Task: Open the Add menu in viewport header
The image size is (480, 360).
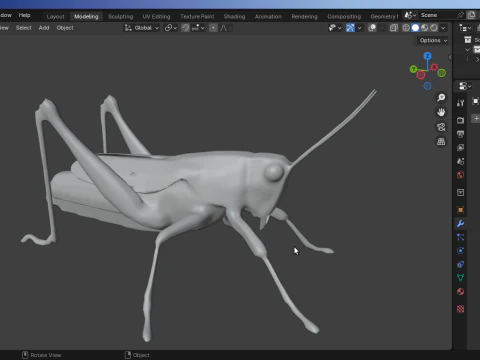Action: coord(44,28)
